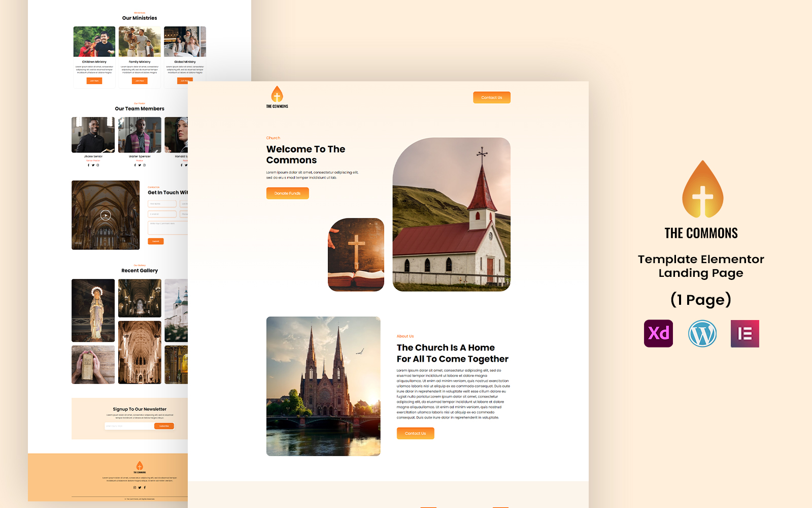This screenshot has width=812, height=508.
Task: Open Jhone Senior's Facebook icon
Action: coord(88,165)
